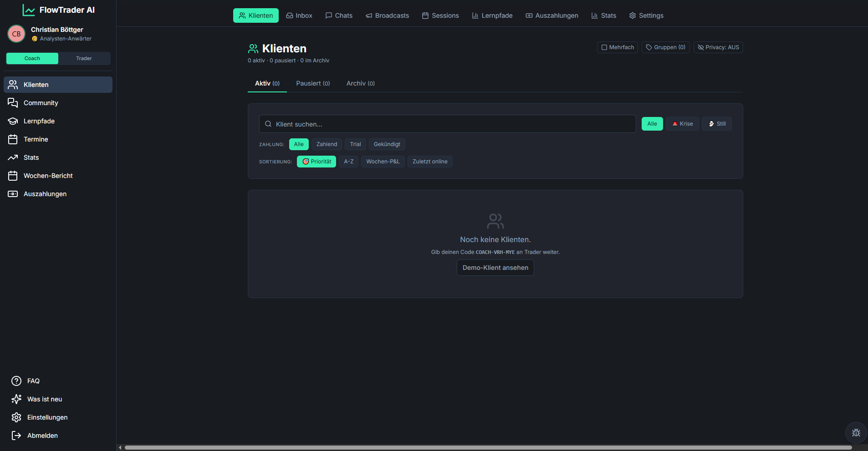Open the Inbox top tab
The image size is (868, 451).
[299, 15]
